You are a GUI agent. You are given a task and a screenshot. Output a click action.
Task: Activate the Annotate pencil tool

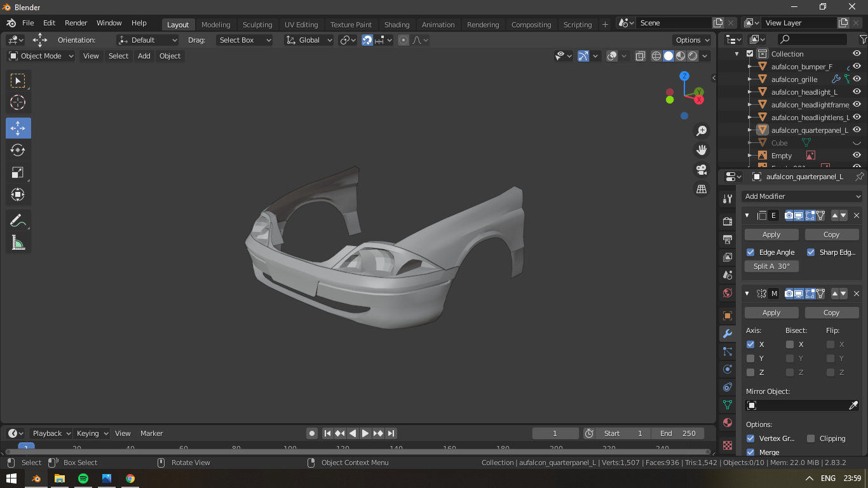pyautogui.click(x=18, y=220)
